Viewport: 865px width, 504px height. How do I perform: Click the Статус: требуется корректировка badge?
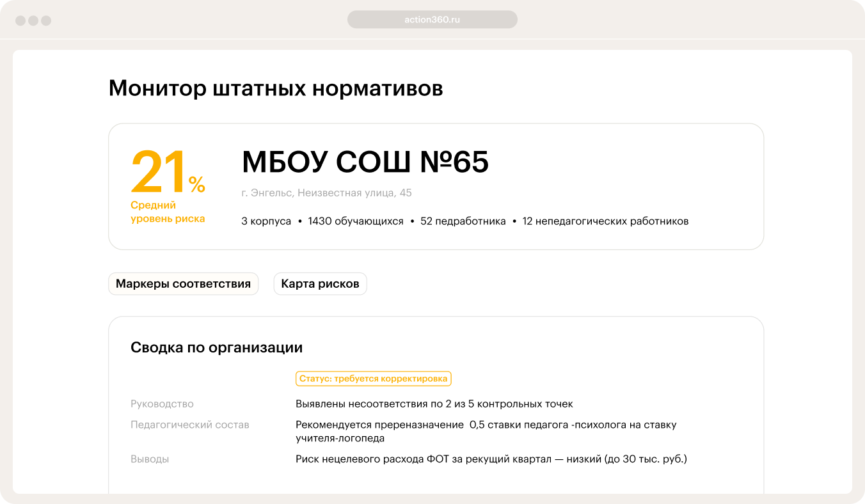(374, 379)
